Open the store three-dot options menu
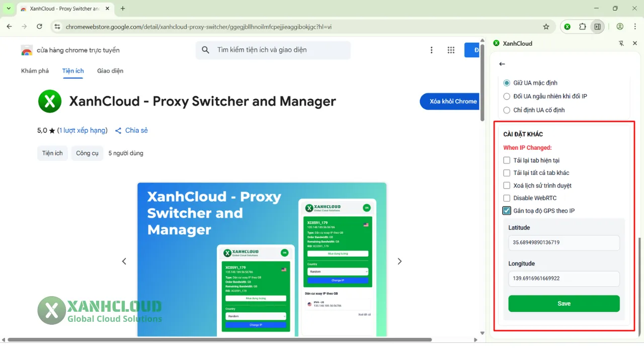This screenshot has height=362, width=644. 432,50
